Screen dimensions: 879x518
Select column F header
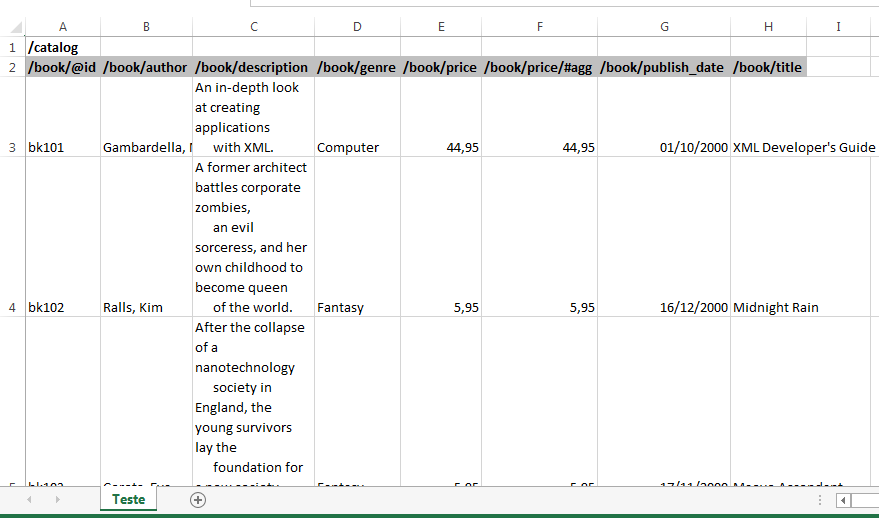point(539,26)
